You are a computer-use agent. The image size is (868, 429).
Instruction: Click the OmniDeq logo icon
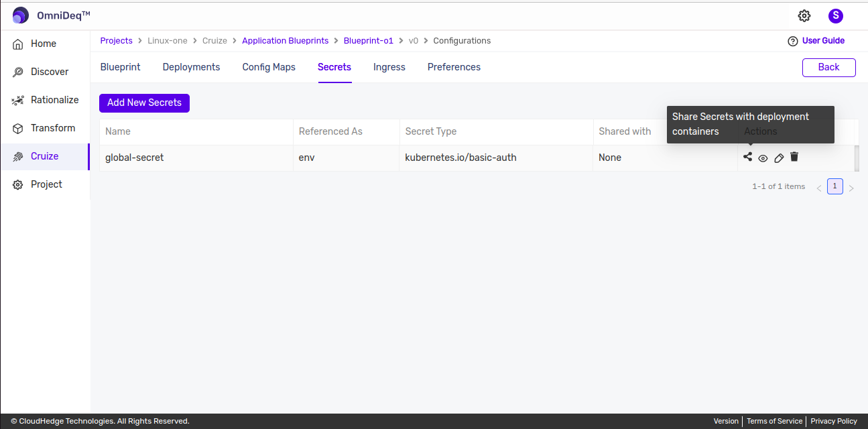point(21,15)
